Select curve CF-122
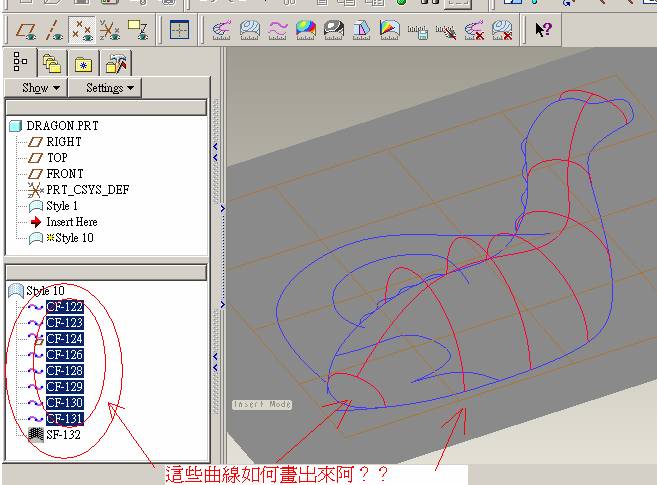 tap(65, 307)
